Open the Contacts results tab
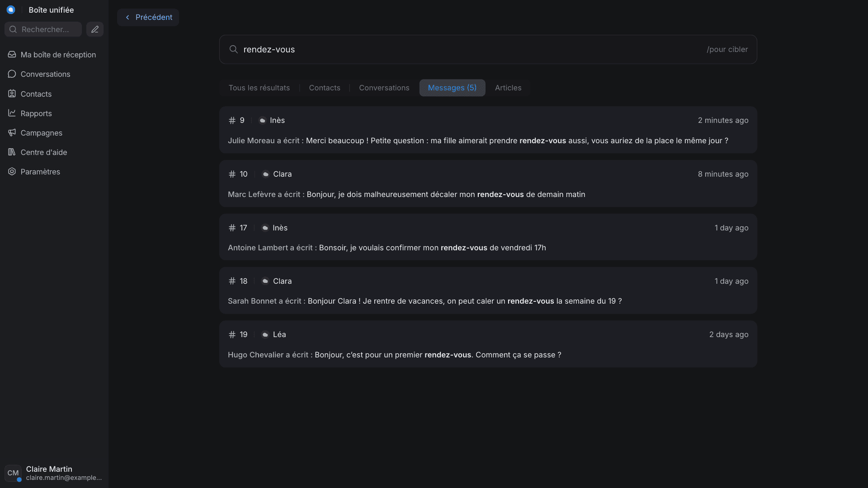 pyautogui.click(x=325, y=88)
